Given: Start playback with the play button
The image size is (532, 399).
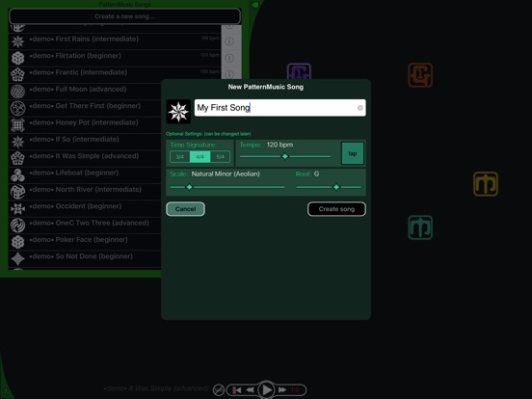Looking at the screenshot, I should click(266, 389).
